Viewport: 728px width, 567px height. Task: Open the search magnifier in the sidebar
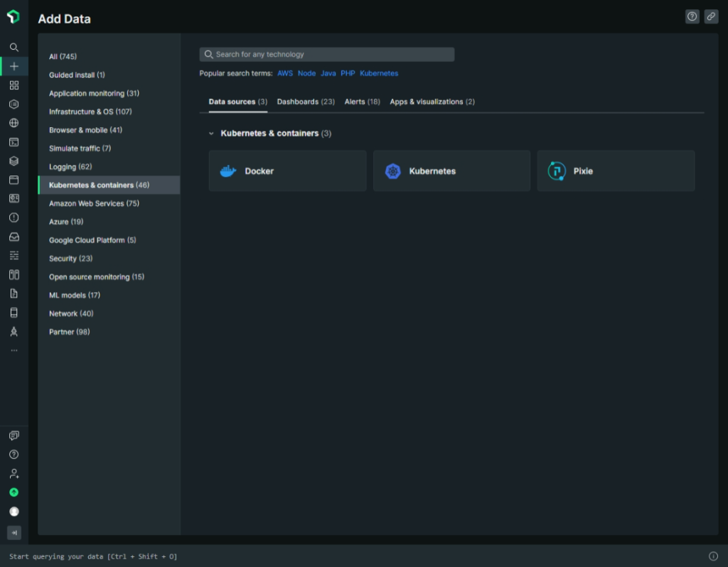coord(14,48)
